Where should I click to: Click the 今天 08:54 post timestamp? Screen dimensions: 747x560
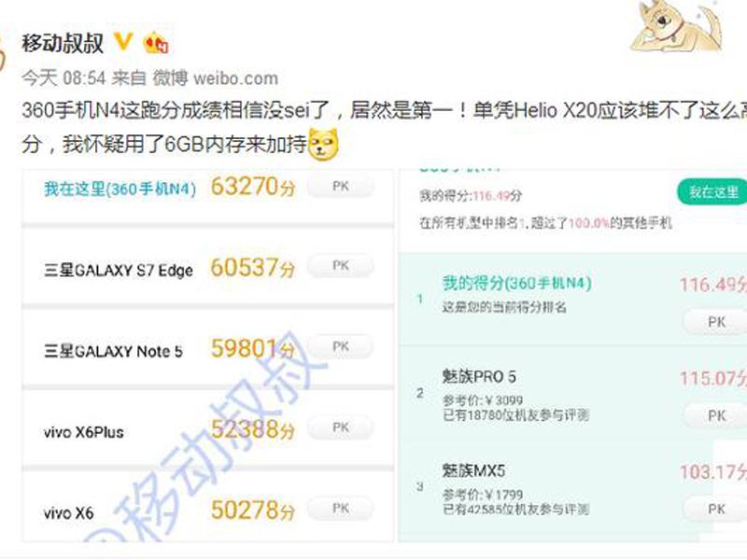point(63,78)
